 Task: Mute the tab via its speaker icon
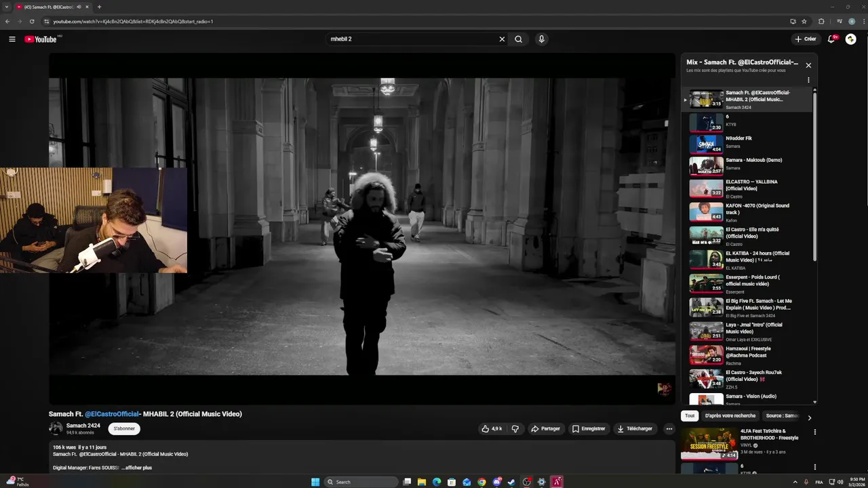pyautogui.click(x=79, y=7)
